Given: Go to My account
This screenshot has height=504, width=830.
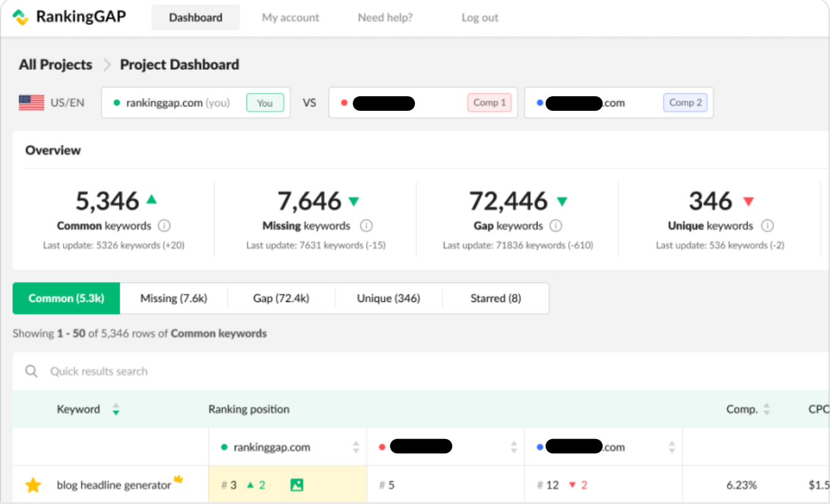Looking at the screenshot, I should click(291, 18).
